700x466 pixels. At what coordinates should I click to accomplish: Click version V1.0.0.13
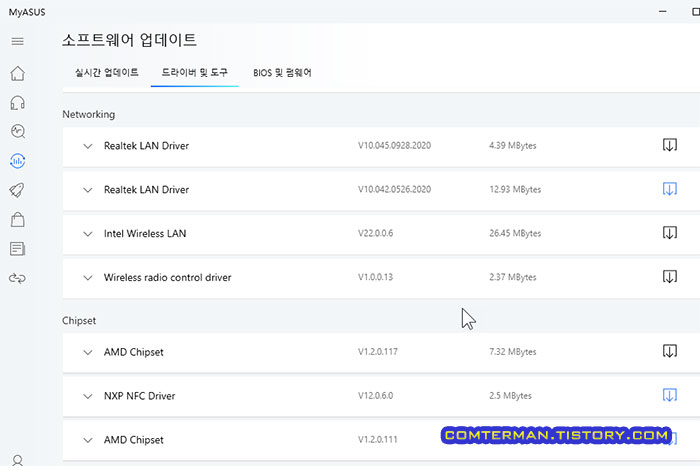pyautogui.click(x=375, y=277)
